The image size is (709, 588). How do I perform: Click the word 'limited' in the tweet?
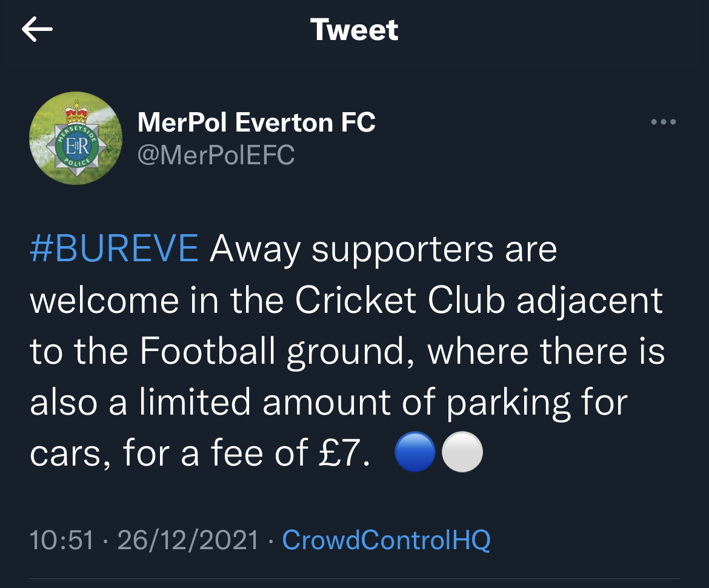[x=195, y=403]
